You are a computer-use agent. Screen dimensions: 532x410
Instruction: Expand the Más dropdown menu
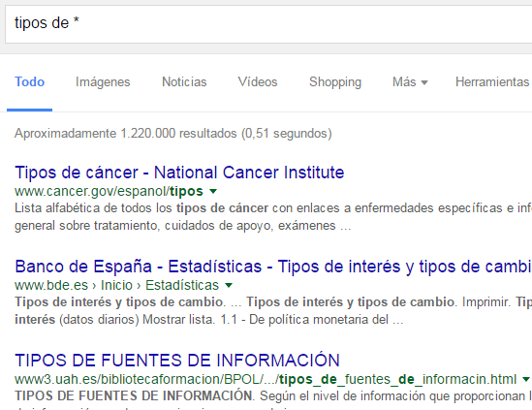click(410, 82)
